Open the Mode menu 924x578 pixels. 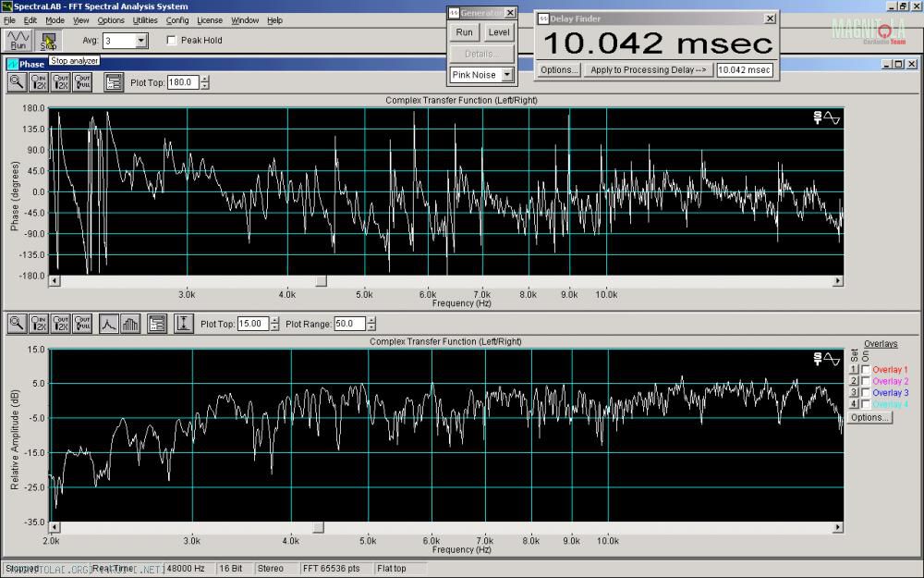pos(55,20)
